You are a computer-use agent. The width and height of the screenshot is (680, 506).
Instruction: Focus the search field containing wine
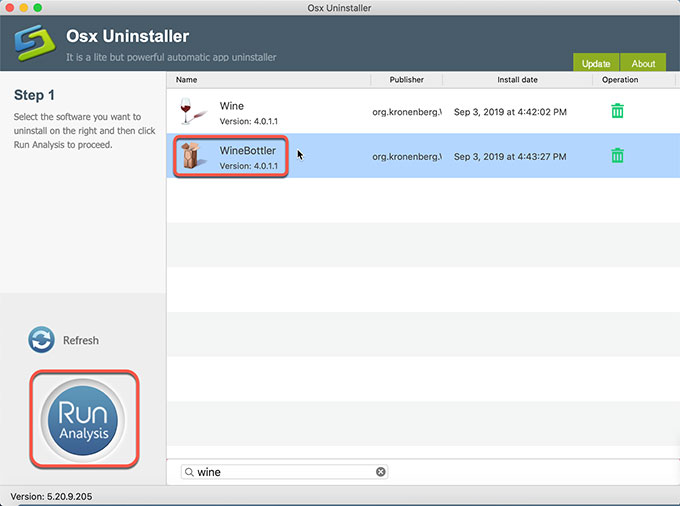coord(284,472)
